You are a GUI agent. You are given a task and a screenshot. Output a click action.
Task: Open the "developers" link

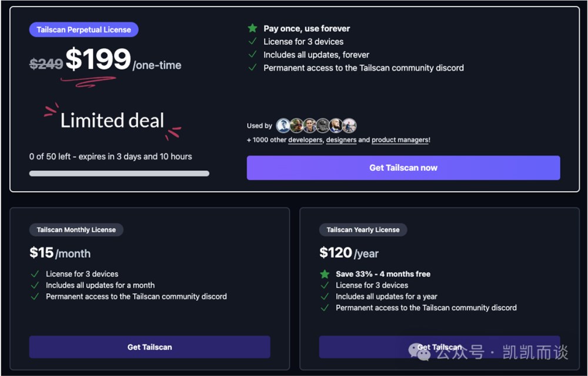(x=305, y=140)
